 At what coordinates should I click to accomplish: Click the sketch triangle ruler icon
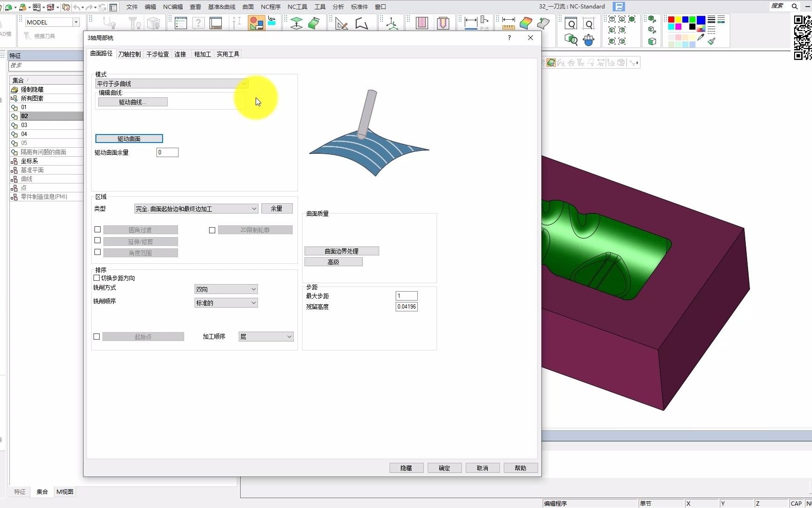[x=342, y=24]
